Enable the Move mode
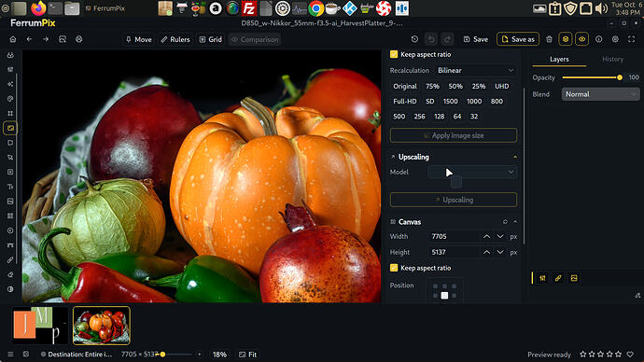Viewport: 644px width, 362px height. tap(139, 39)
